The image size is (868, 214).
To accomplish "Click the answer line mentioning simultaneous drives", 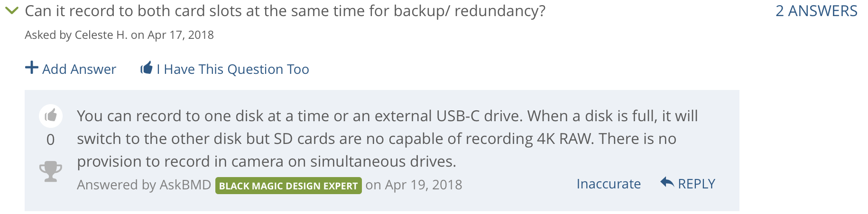I will [x=267, y=162].
